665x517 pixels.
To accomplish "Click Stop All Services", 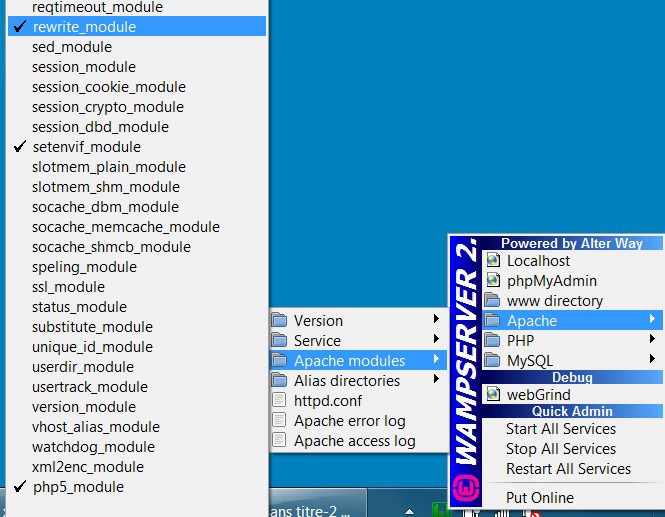I will (x=573, y=448).
